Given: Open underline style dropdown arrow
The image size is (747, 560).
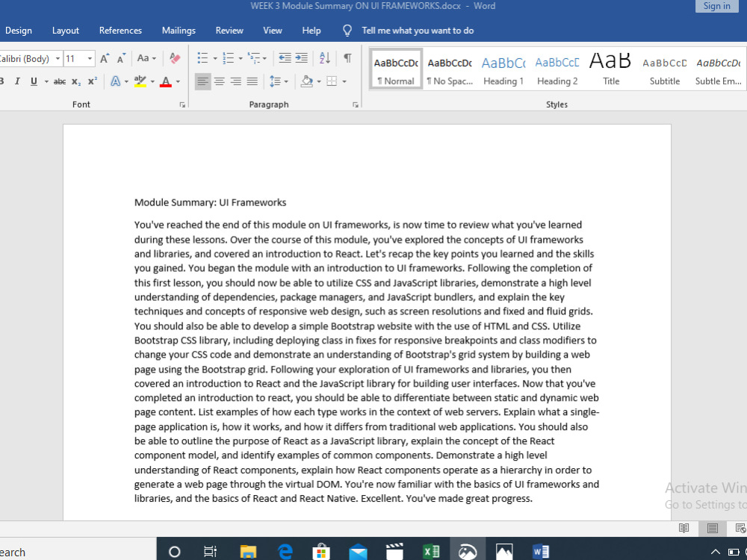Looking at the screenshot, I should tap(46, 81).
